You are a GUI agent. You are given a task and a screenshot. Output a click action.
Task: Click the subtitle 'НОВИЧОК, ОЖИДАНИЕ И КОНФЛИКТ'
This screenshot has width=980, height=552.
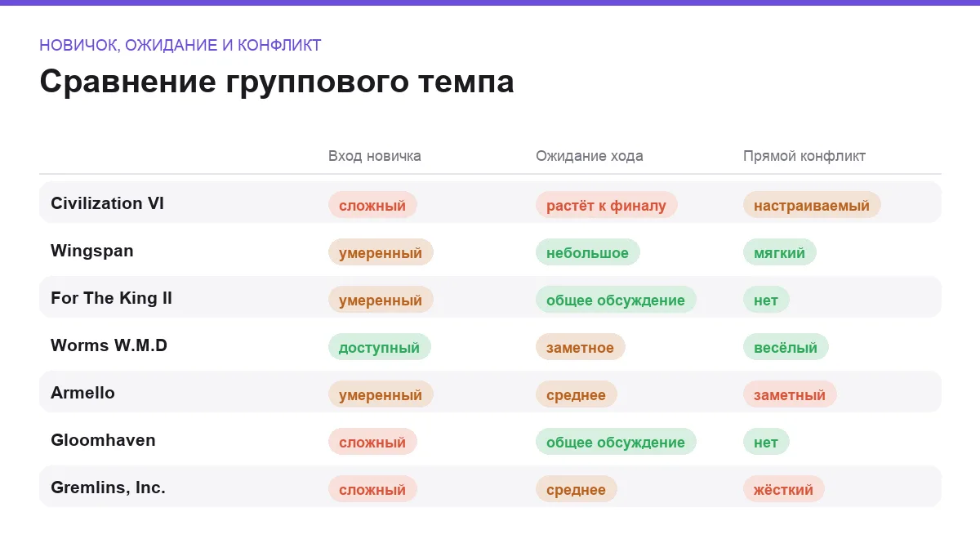pyautogui.click(x=180, y=45)
